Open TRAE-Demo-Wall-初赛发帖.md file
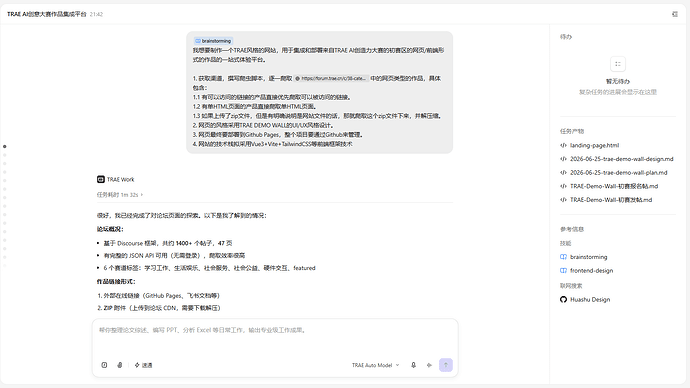The width and height of the screenshot is (690, 388). 611,200
